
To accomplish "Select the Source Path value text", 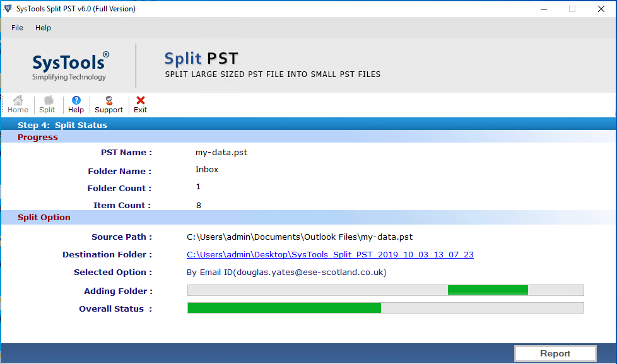I will pyautogui.click(x=300, y=237).
